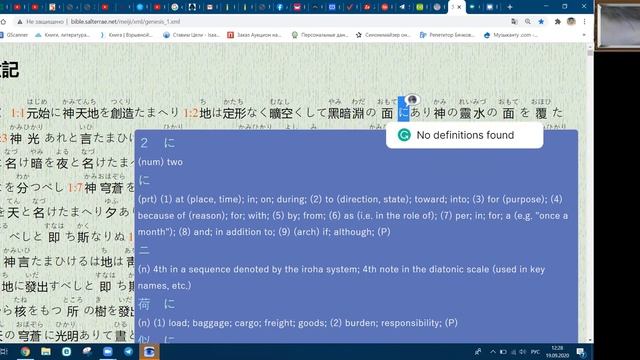Click the highlighted に character in verse 1:2
The height and width of the screenshot is (360, 640).
(403, 113)
